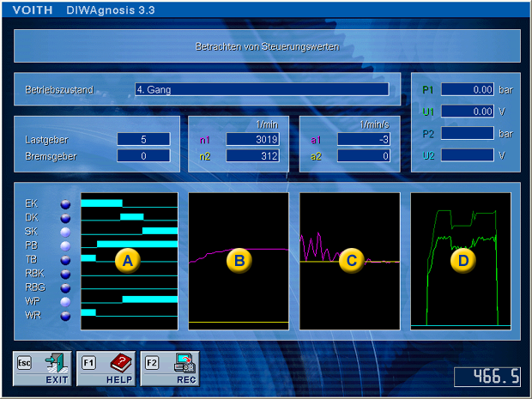Click the Lastgeber value field
The width and height of the screenshot is (532, 399).
point(143,139)
